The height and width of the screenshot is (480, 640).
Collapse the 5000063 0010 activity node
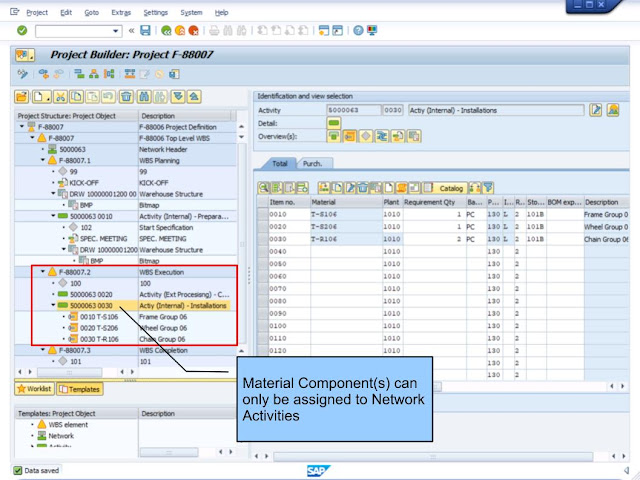pos(53,216)
